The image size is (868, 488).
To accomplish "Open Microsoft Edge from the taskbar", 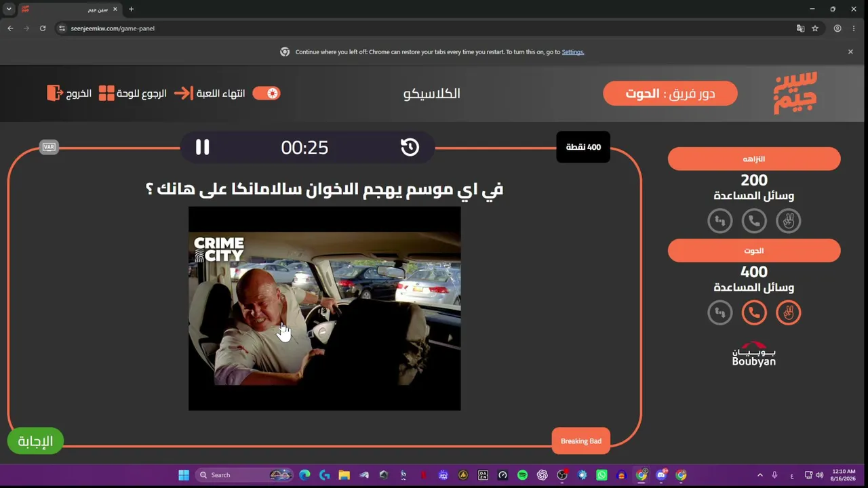I will click(304, 475).
